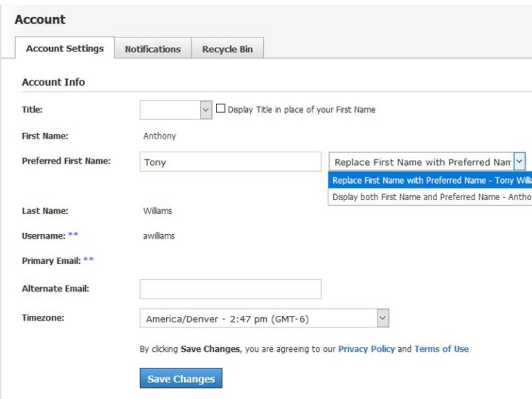This screenshot has width=532, height=399.
Task: Select the Account Settings tab
Action: [x=64, y=48]
